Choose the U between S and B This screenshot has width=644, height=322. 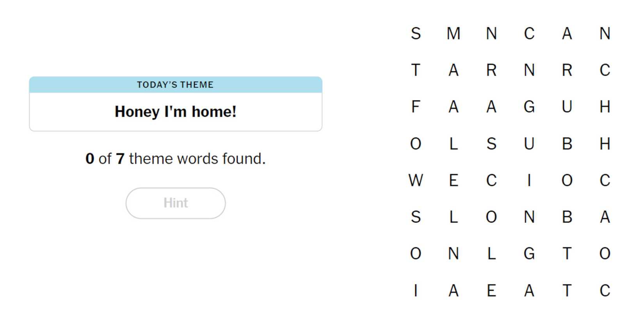coord(529,144)
